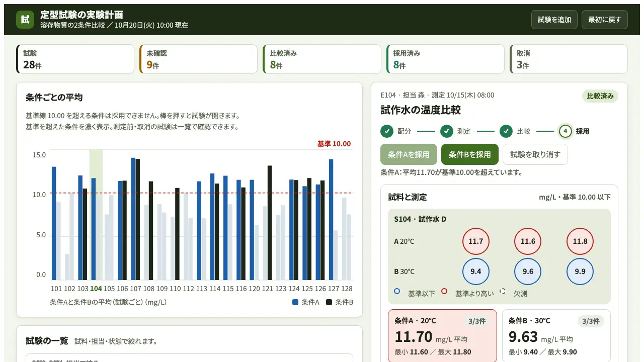
Task: Click the 基準 10.00 red label
Action: click(x=334, y=144)
